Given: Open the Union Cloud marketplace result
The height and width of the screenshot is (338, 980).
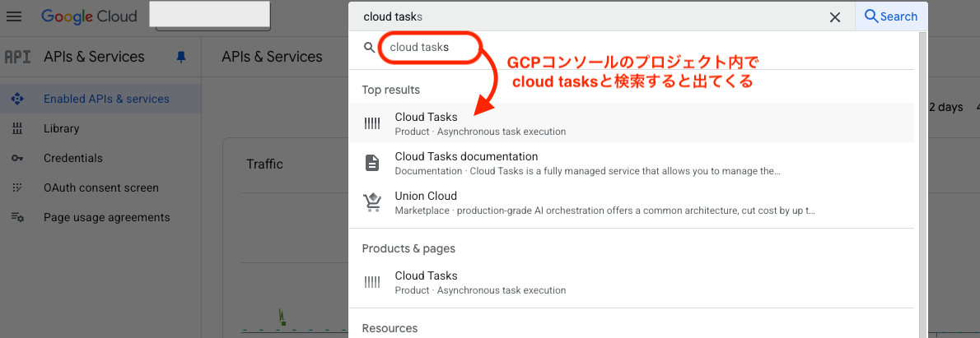Looking at the screenshot, I should 426,202.
